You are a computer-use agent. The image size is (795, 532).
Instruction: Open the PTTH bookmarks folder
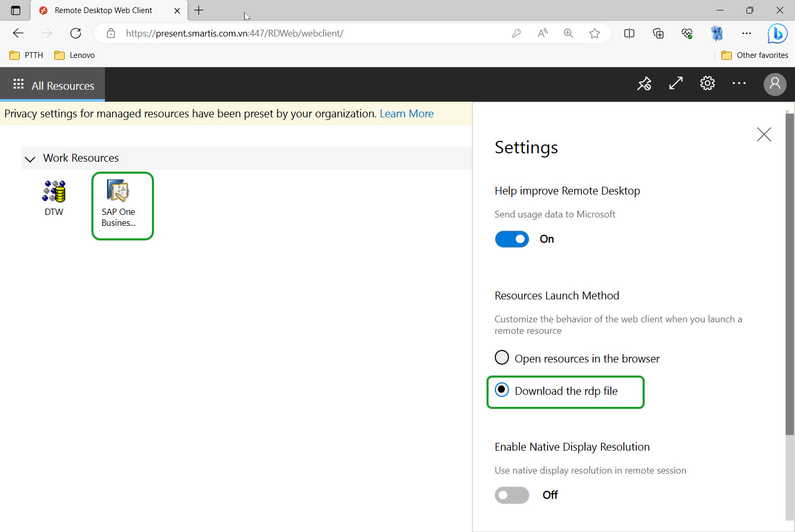click(27, 55)
